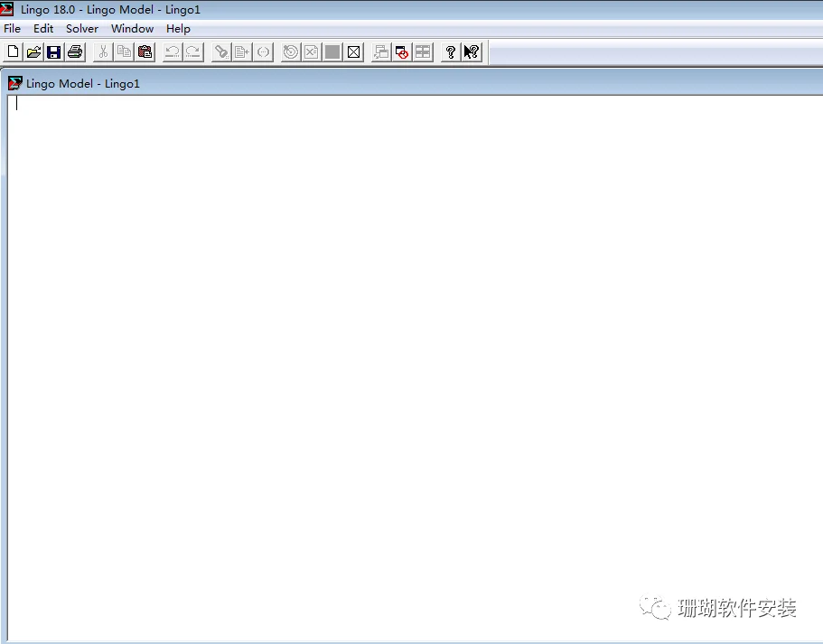Create a new Lingo model file
Image resolution: width=823 pixels, height=644 pixels.
[x=14, y=52]
